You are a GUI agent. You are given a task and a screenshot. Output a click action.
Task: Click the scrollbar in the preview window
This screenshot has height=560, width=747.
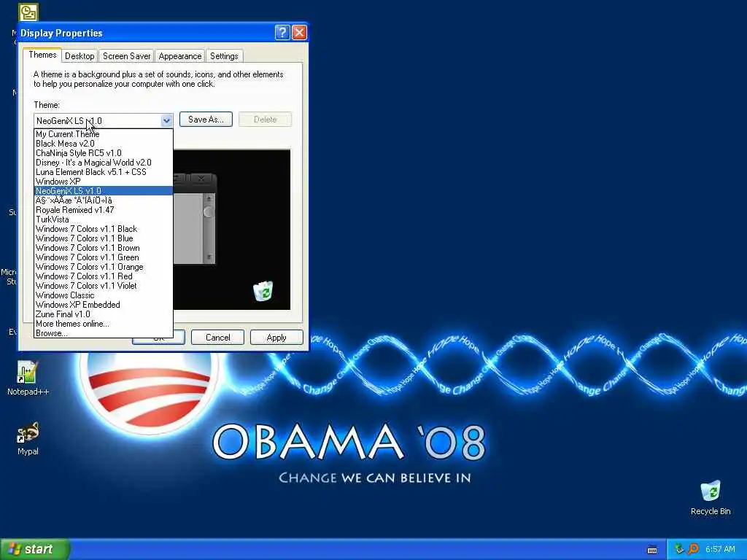click(x=208, y=228)
